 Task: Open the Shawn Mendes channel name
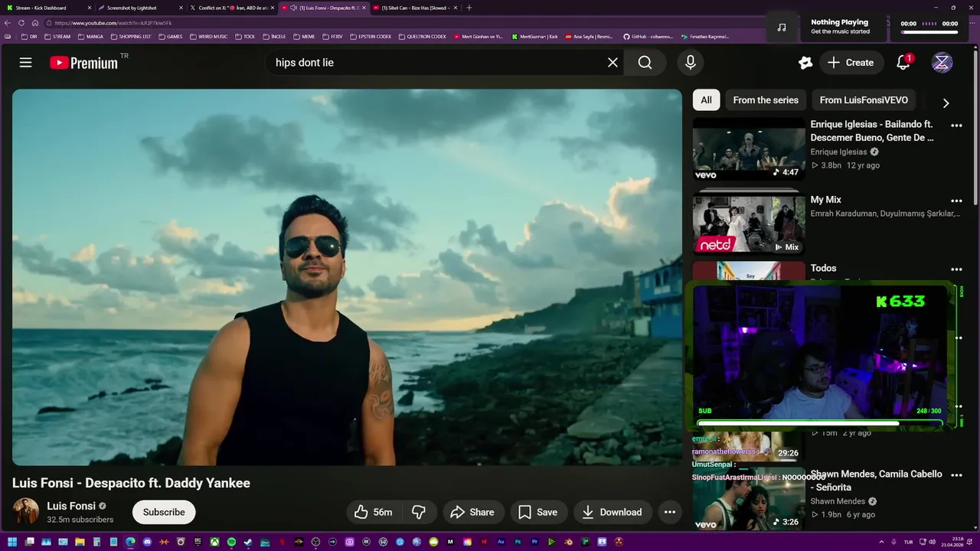click(838, 501)
